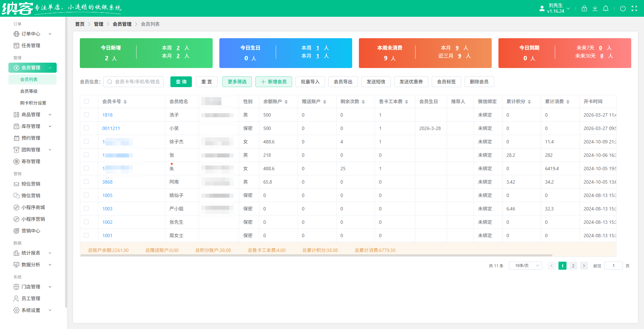Click the 寄存管理 sidebar icon

coord(16,161)
